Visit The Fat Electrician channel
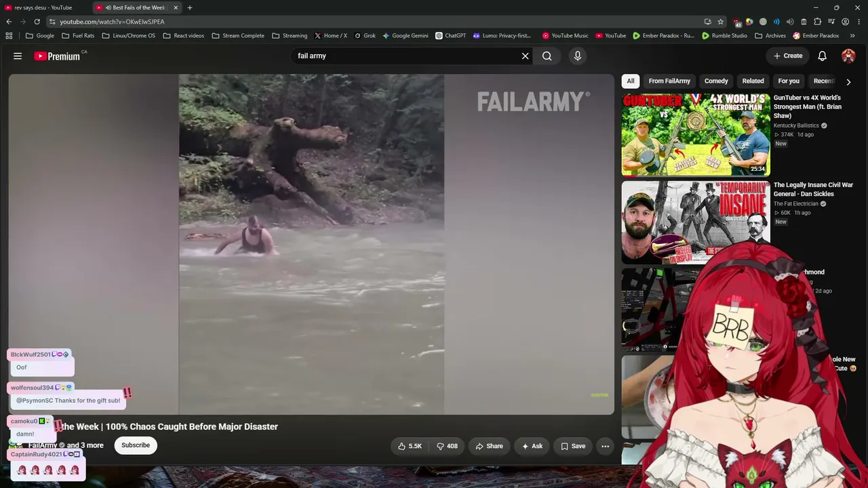868x488 pixels. 796,204
